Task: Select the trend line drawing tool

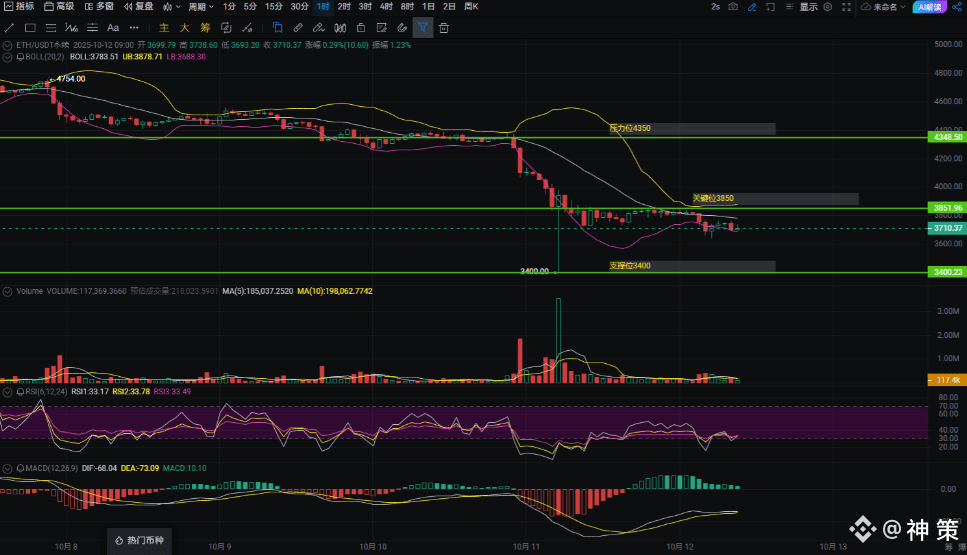Action: [x=10, y=28]
